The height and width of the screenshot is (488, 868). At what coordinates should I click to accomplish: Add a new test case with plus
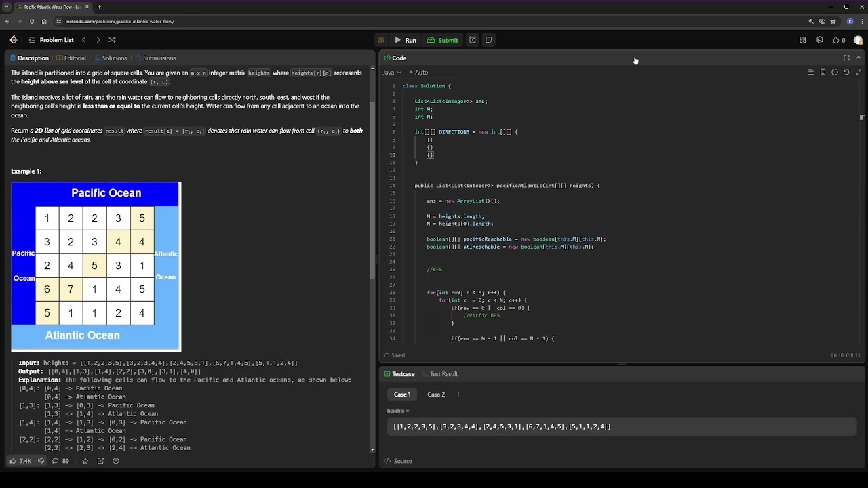458,394
